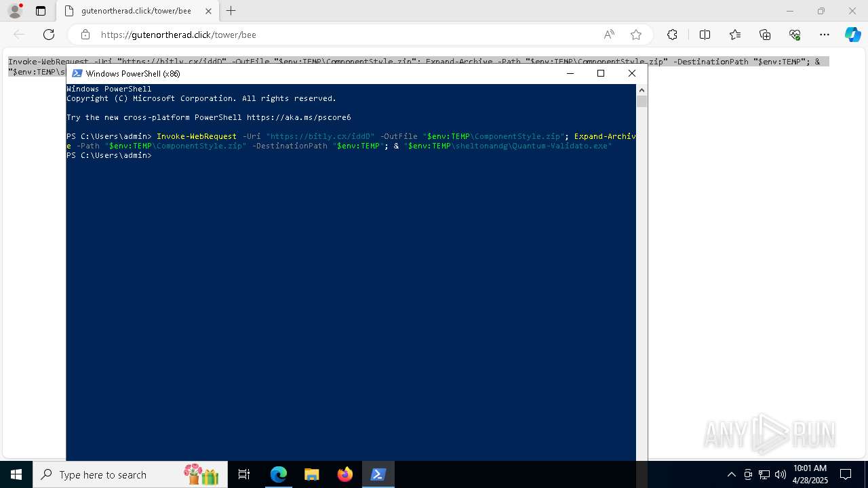Launch the Copilot sidebar
Viewport: 868px width, 488px height.
[x=852, y=35]
